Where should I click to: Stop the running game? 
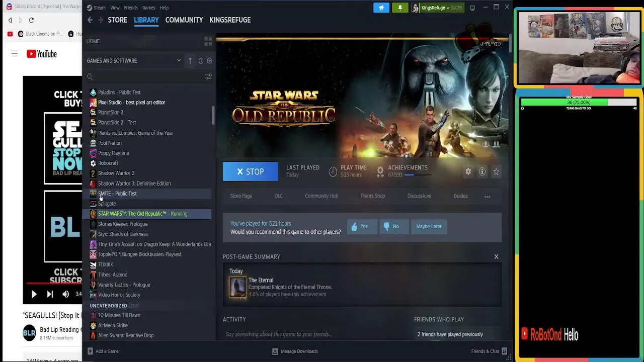(x=250, y=171)
